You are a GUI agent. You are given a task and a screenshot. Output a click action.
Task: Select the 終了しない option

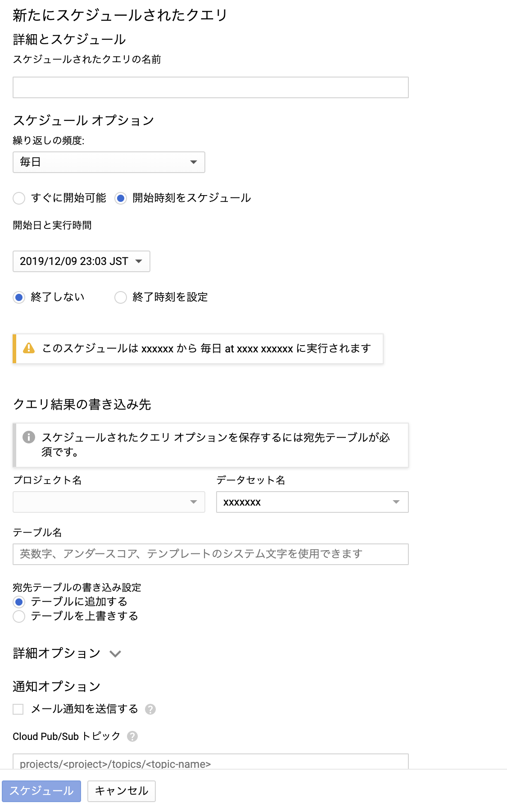[x=18, y=297]
